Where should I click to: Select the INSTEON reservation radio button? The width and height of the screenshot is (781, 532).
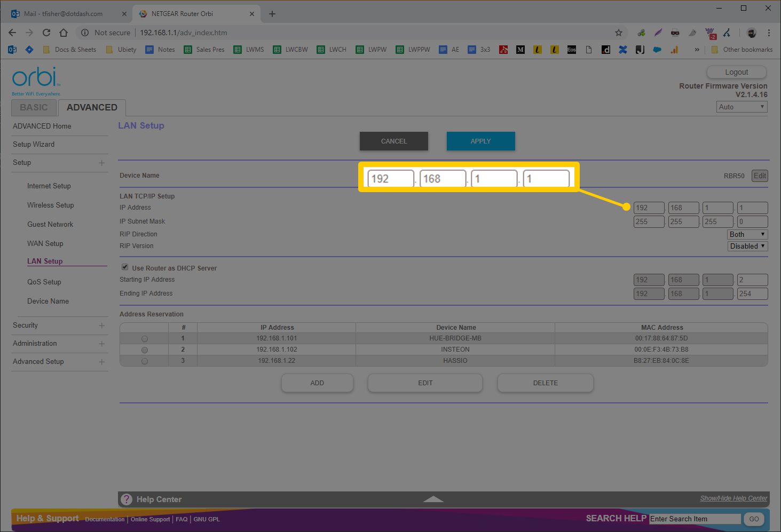145,350
